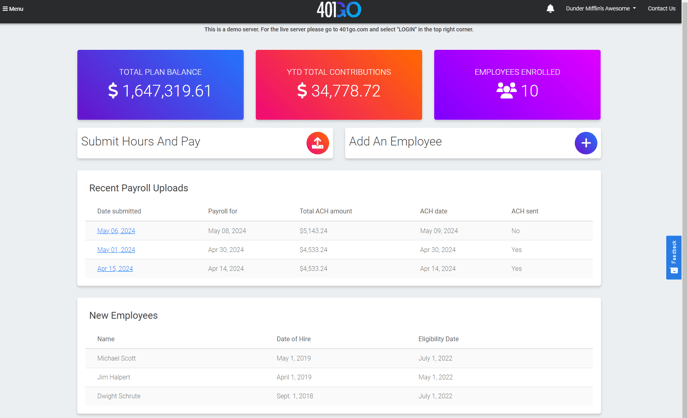Open the Apr 15, 2024 payroll upload
Viewport: 688px width, 418px height.
click(x=115, y=269)
